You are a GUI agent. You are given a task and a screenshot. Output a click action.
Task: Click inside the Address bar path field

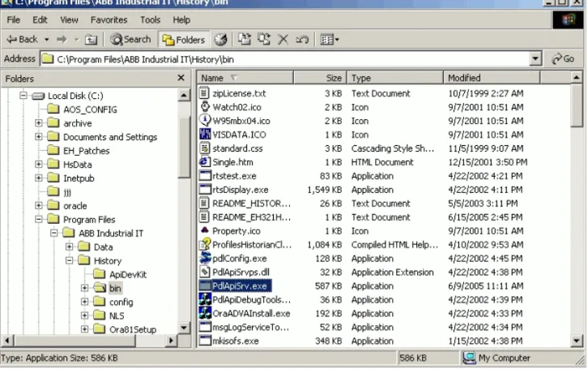285,59
